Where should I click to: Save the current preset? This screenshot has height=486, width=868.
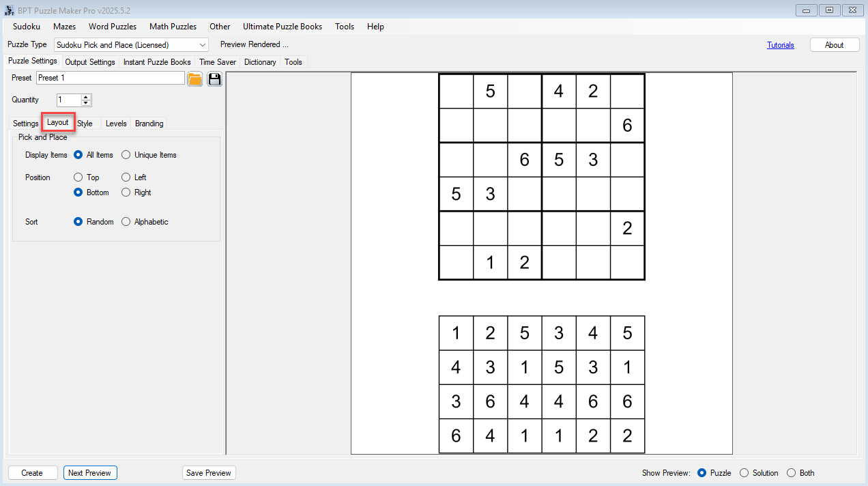pos(214,78)
